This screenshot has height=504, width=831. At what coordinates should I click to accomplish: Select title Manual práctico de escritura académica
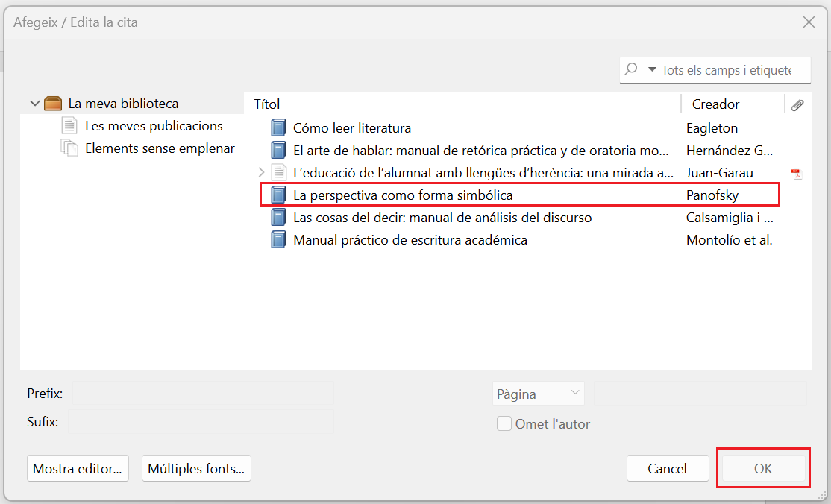410,240
